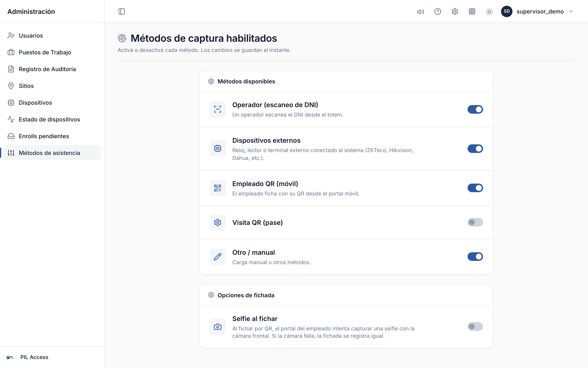Click the gear icon for Visita QR

coord(217,222)
